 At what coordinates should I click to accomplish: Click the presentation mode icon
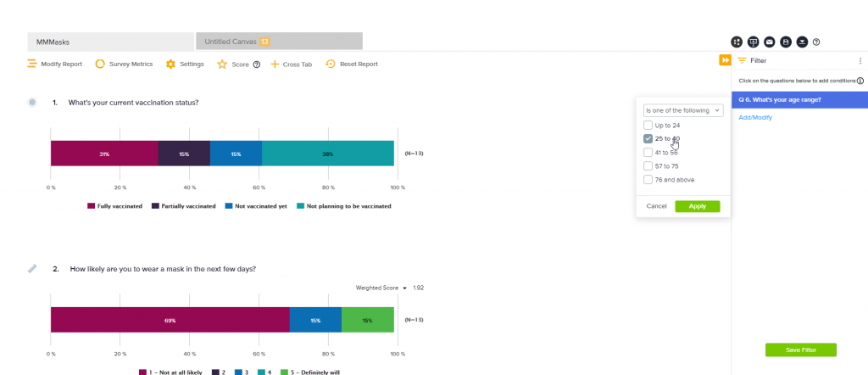pos(753,42)
